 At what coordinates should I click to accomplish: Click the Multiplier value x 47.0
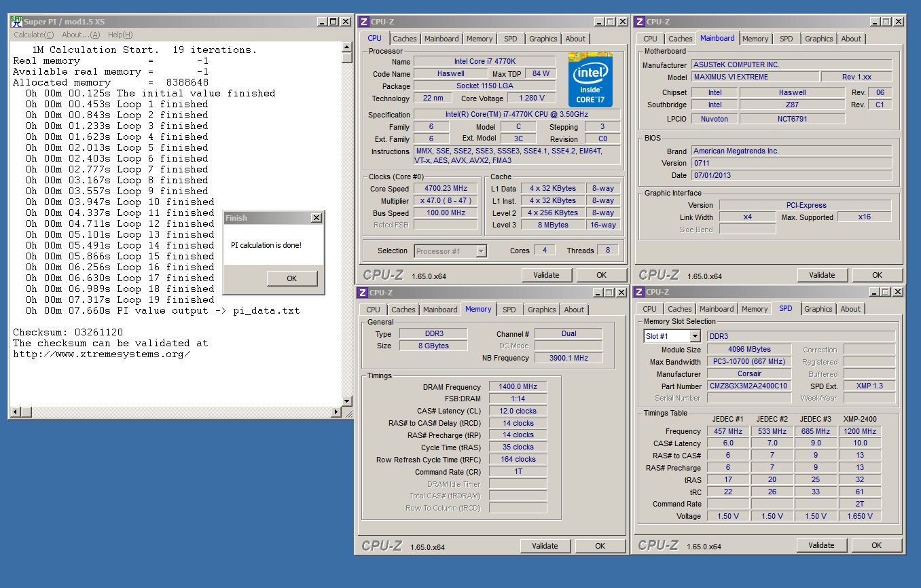[446, 201]
